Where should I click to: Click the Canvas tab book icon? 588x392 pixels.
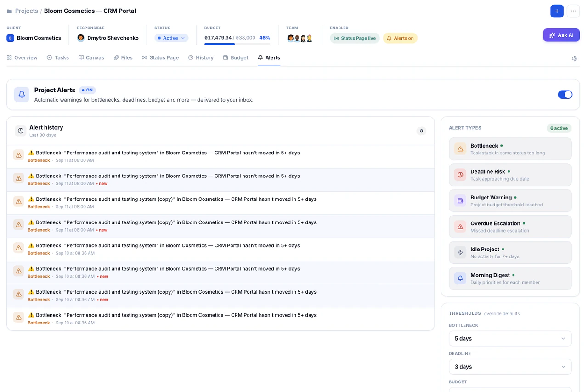(x=81, y=57)
